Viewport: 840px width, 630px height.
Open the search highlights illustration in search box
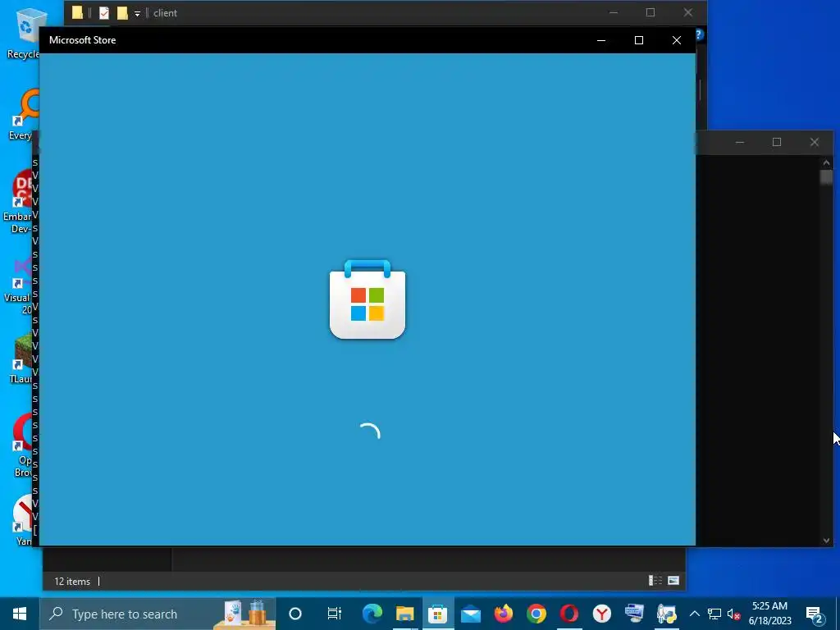coord(244,614)
